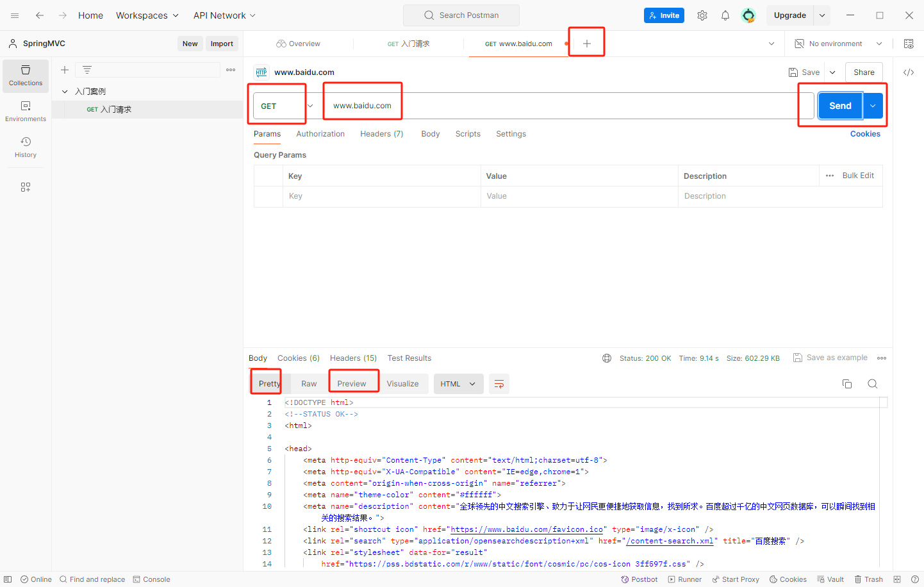Open the tabs overflow chevron
The image size is (924, 587).
tap(771, 44)
